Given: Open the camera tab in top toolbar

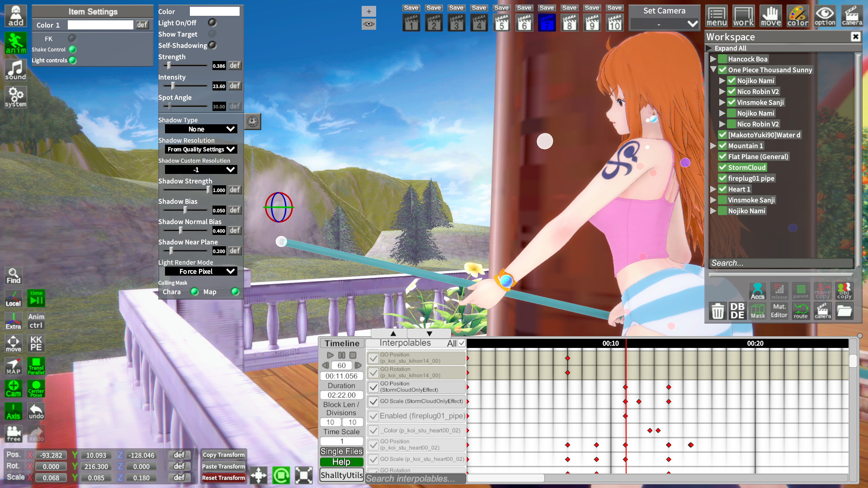Looking at the screenshot, I should (852, 17).
